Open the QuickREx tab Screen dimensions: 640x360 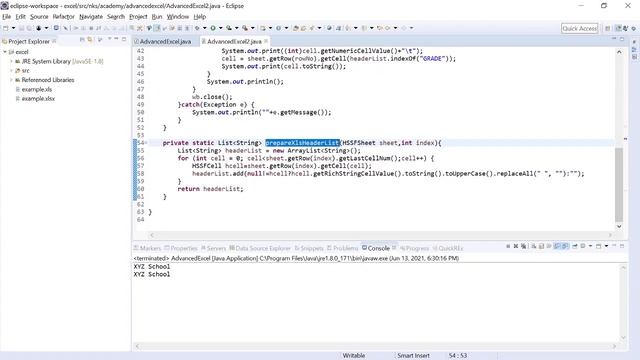448,248
